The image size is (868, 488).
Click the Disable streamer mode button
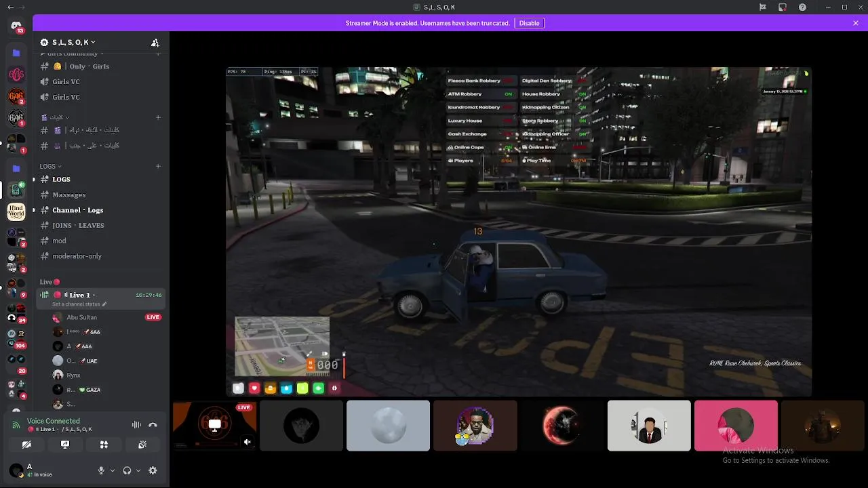coord(529,23)
